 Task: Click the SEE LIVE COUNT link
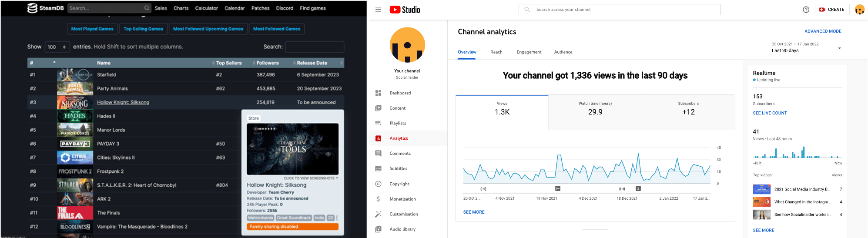coord(770,113)
